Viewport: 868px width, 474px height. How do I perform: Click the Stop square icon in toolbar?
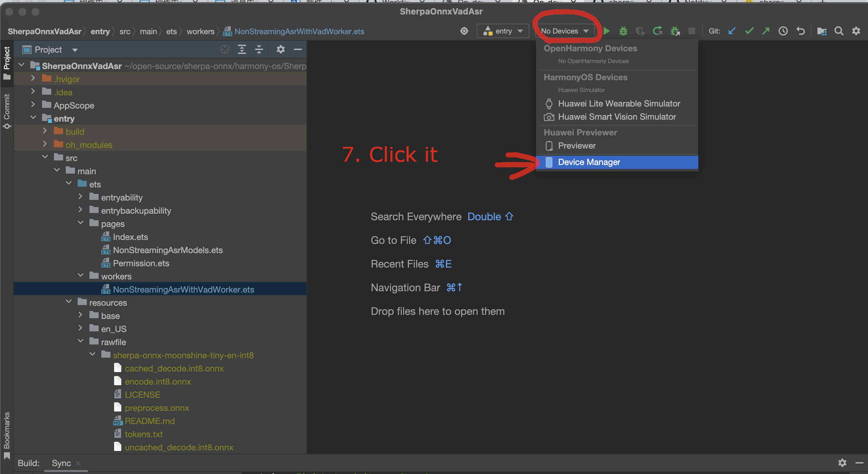692,31
